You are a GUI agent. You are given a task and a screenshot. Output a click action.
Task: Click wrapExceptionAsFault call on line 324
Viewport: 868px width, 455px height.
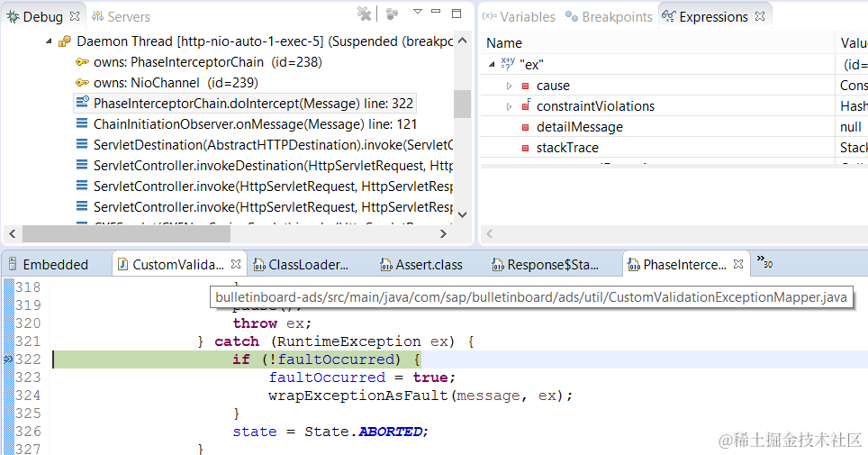358,396
